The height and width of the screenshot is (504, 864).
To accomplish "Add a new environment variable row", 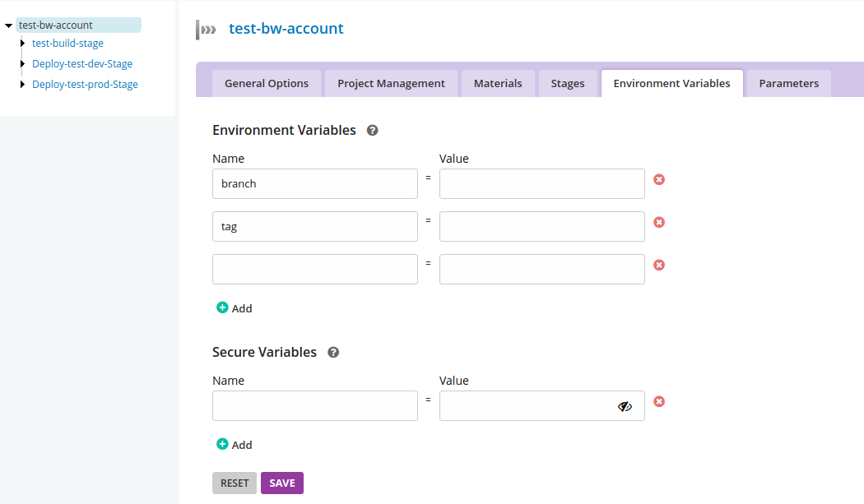I will [235, 308].
